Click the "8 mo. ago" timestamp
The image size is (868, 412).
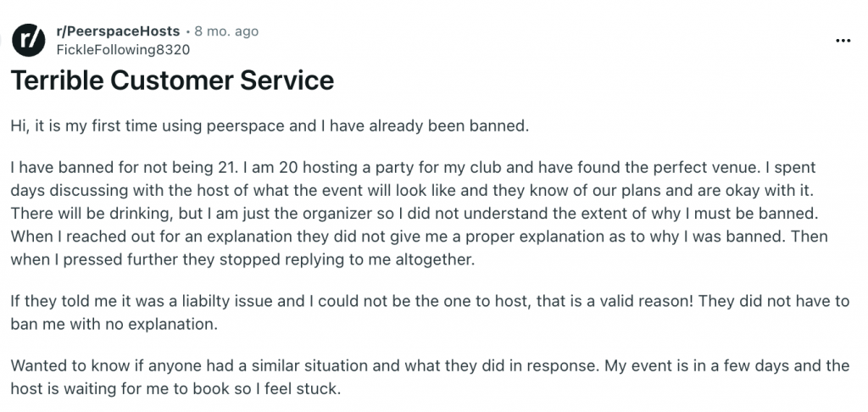pos(226,31)
